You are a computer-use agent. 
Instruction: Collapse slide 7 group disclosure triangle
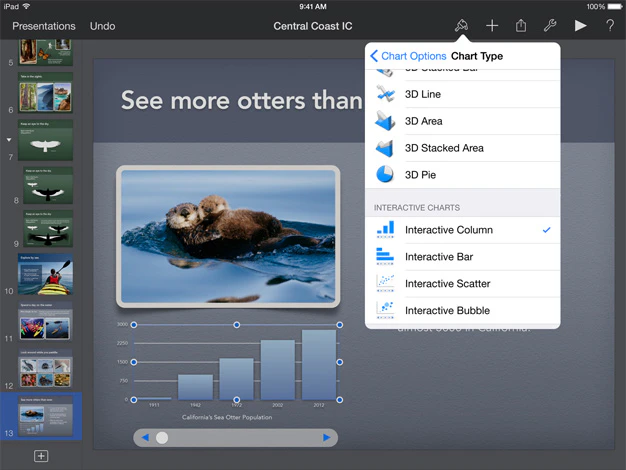pos(9,140)
